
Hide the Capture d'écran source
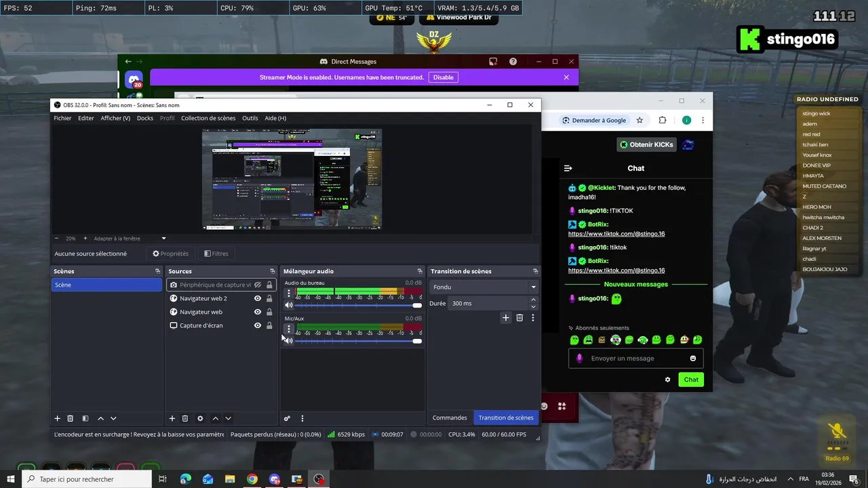tap(258, 325)
